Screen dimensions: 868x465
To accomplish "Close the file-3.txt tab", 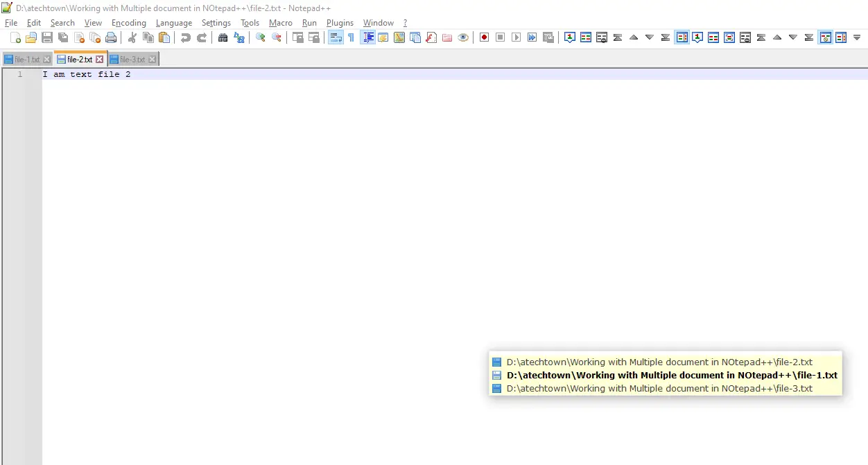I will tap(153, 60).
